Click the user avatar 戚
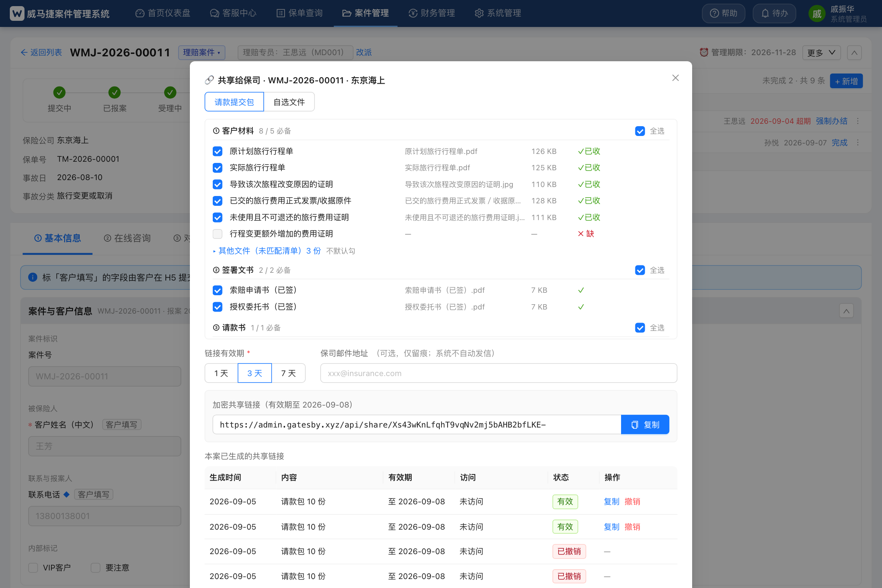The image size is (882, 588). (817, 14)
